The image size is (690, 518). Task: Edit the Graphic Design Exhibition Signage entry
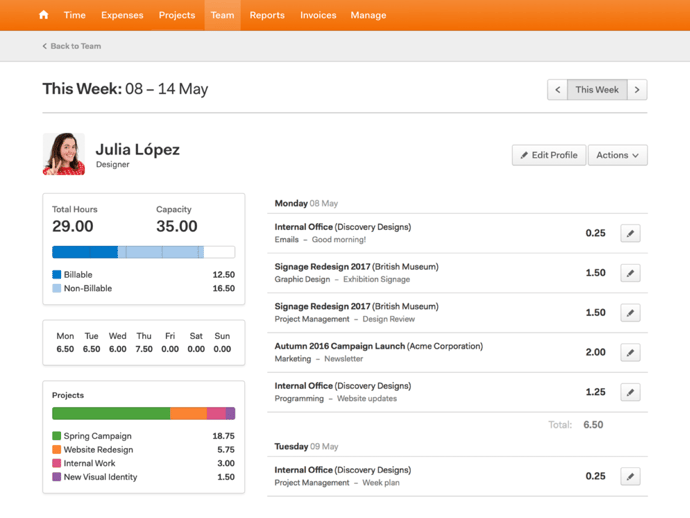(x=630, y=273)
